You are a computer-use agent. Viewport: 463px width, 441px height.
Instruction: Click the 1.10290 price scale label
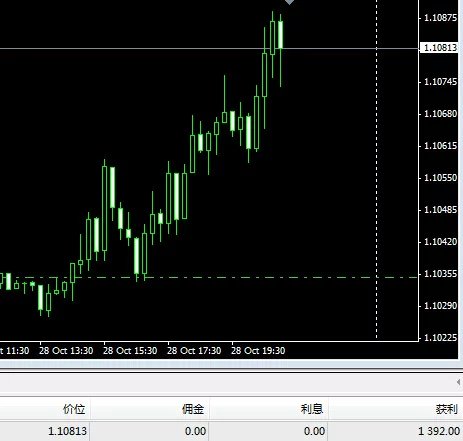440,306
